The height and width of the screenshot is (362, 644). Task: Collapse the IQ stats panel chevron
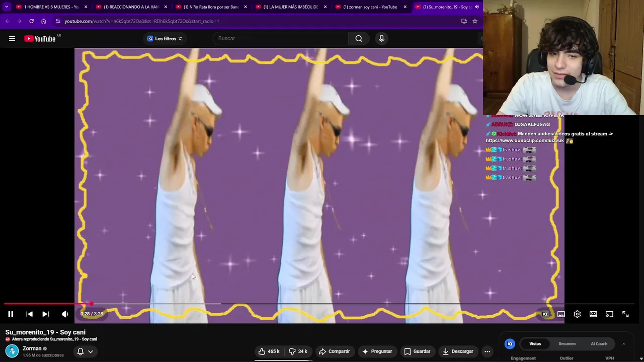pyautogui.click(x=624, y=344)
